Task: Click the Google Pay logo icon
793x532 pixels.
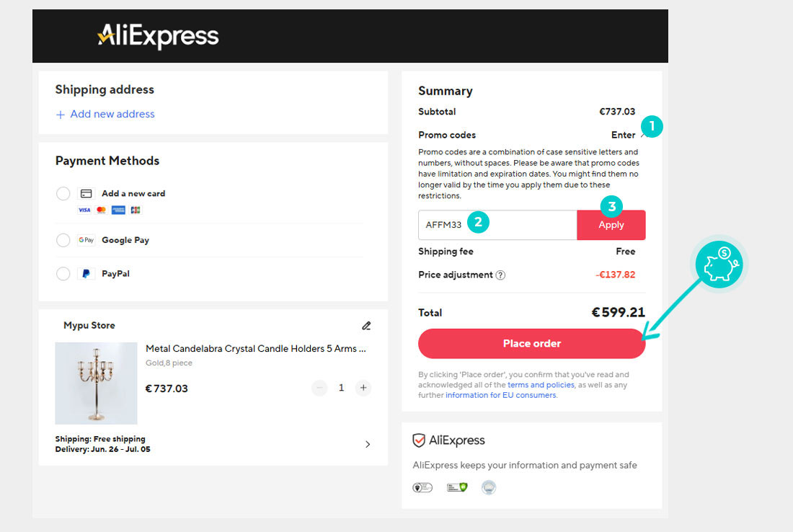Action: tap(86, 240)
